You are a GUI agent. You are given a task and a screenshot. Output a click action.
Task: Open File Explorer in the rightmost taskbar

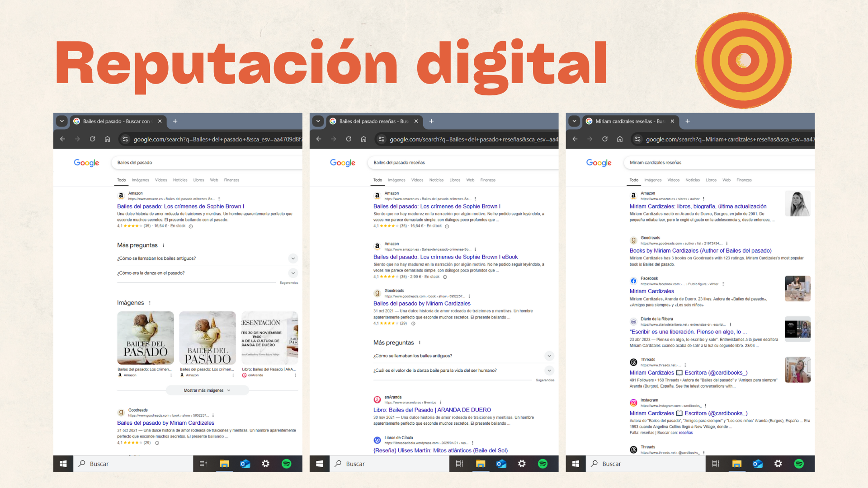click(737, 464)
